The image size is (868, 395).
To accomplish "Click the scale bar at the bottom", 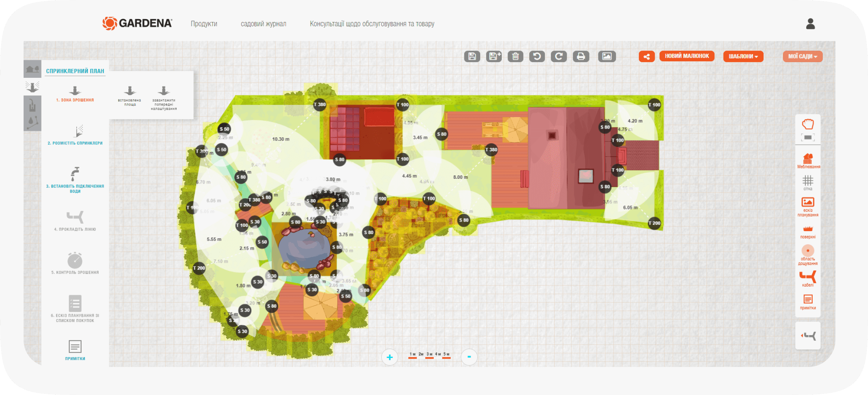I will pos(430,355).
